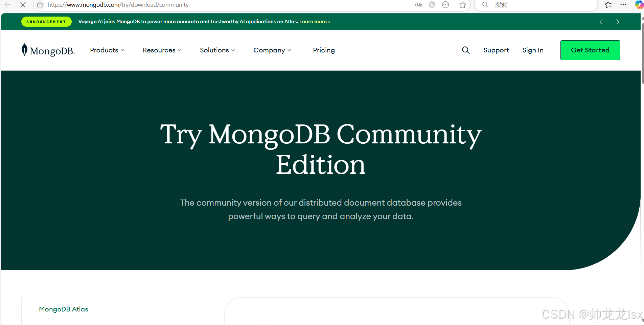
Task: Expand the Company menu
Action: click(272, 50)
